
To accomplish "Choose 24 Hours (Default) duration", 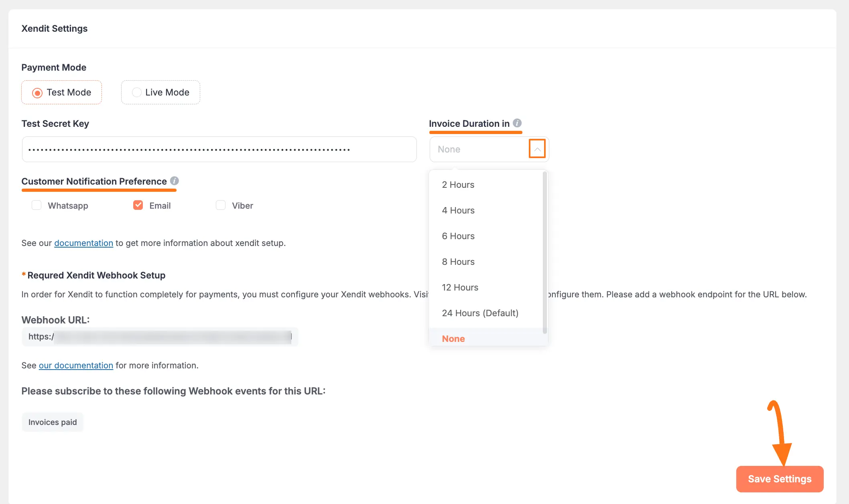I will (x=480, y=313).
